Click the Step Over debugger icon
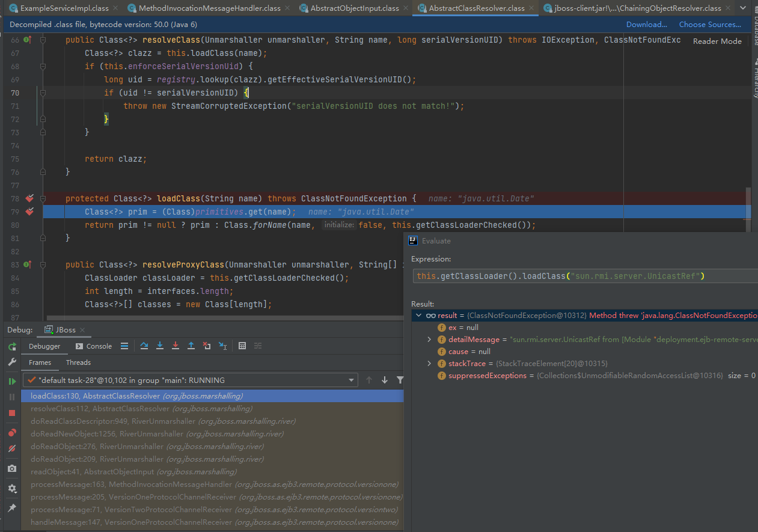The image size is (758, 532). (144, 346)
